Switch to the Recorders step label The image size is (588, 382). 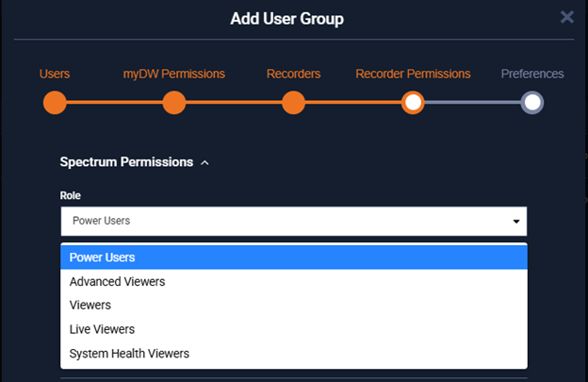[x=293, y=74]
